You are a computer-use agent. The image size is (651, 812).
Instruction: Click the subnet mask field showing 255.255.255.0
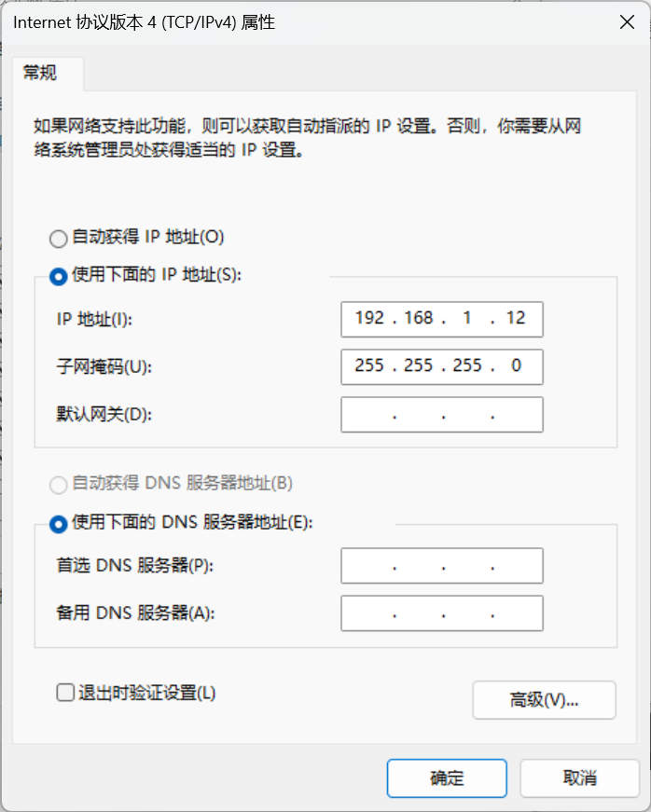[441, 367]
